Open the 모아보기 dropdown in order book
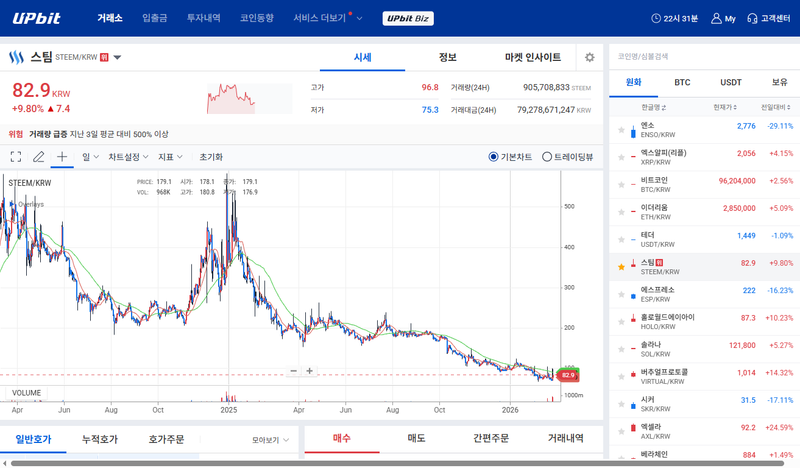800x468 pixels. (x=270, y=439)
